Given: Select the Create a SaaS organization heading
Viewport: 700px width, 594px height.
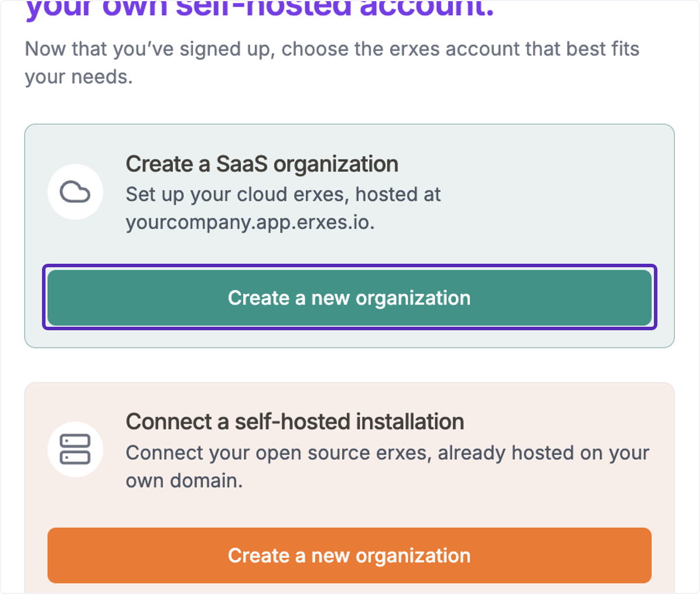Looking at the screenshot, I should pos(262,164).
